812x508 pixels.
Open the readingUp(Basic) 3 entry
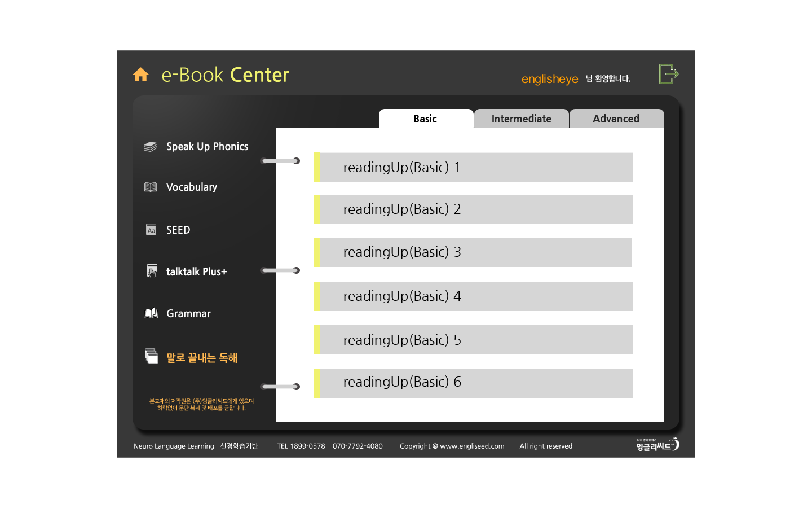pyautogui.click(x=474, y=252)
